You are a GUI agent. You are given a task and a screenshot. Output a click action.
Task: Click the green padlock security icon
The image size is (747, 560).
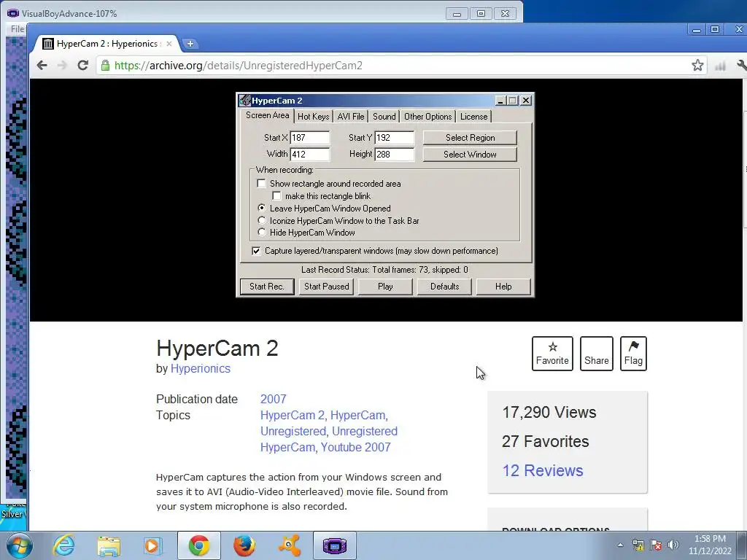(105, 65)
